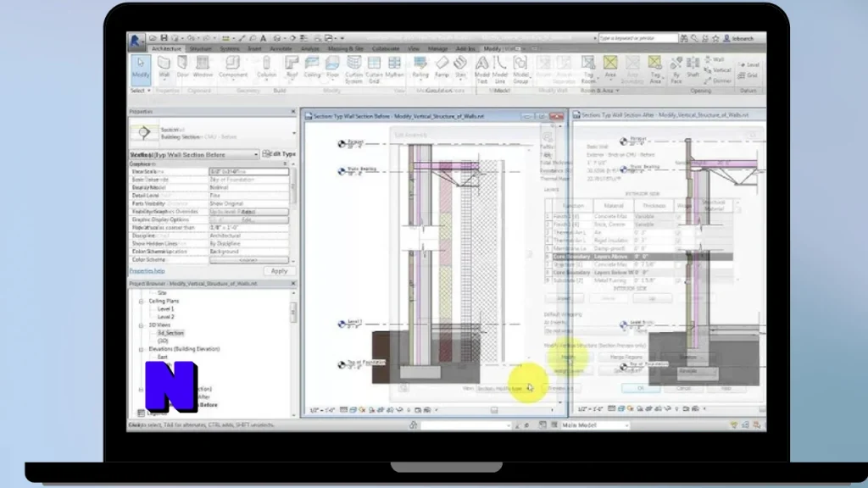
Task: Select the Vertical opening tool
Action: click(717, 70)
